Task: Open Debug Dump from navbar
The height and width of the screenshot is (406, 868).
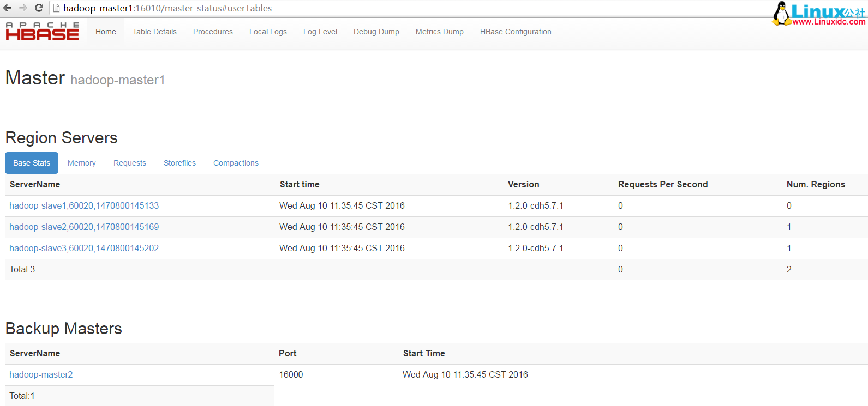Action: pos(376,32)
